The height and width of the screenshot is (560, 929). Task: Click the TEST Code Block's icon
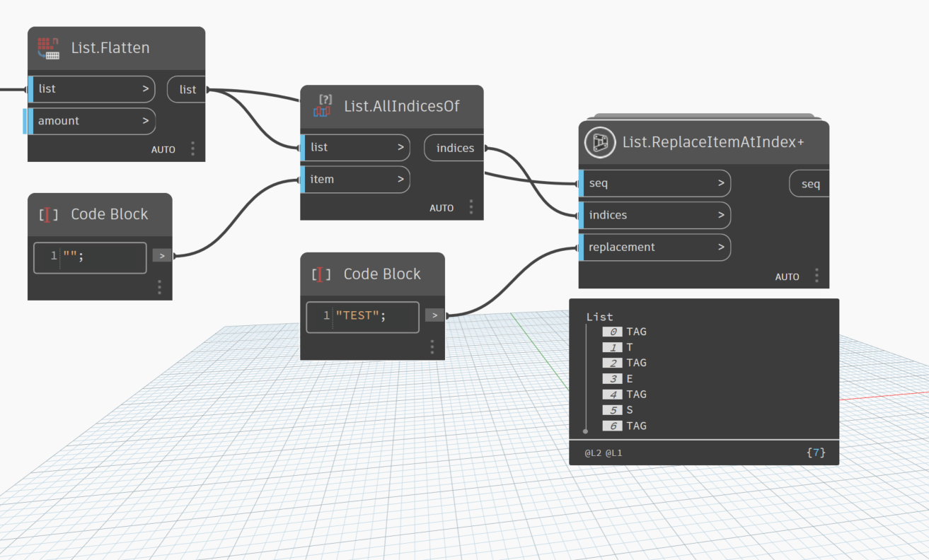click(320, 274)
